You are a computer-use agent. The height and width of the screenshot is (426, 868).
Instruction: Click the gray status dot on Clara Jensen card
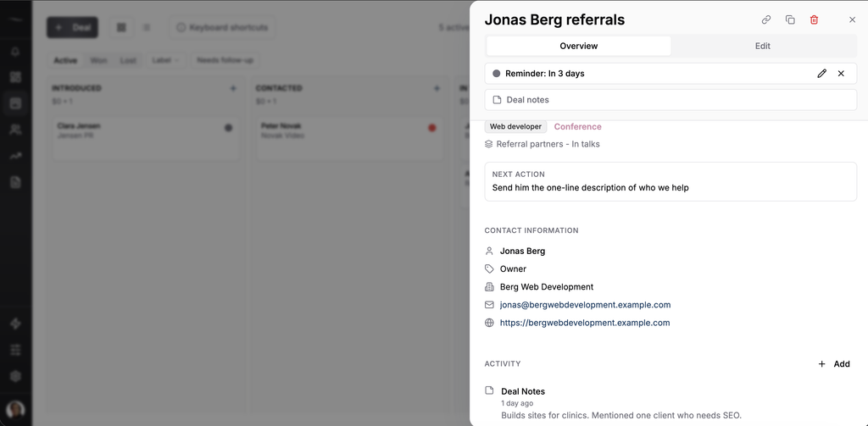[229, 128]
